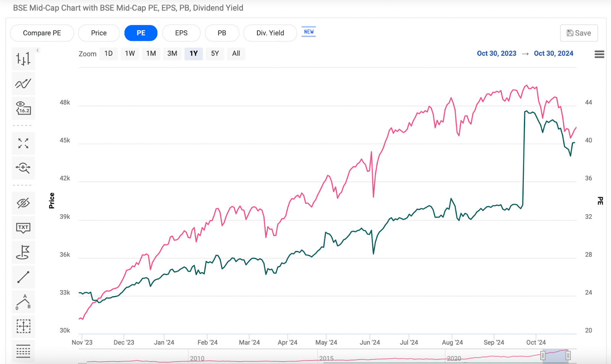This screenshot has width=611, height=364.
Task: Click the 2015 mark in navigator timeline
Action: 327,359
